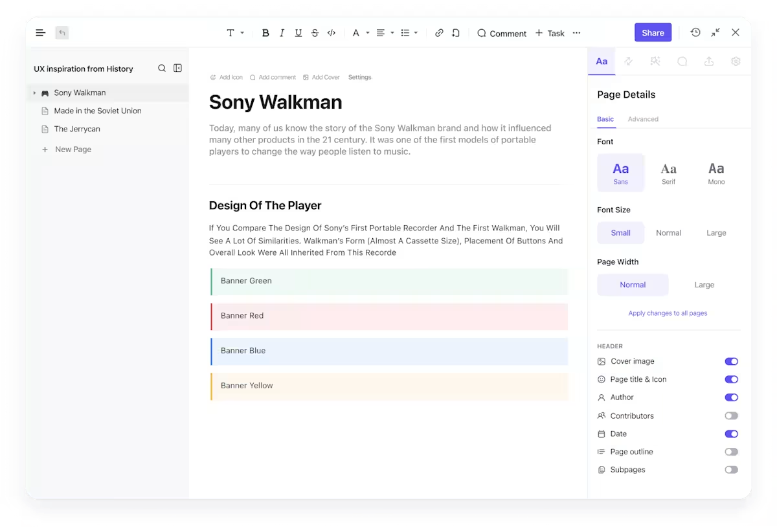777x532 pixels.
Task: Click Add comment above the title
Action: pos(273,77)
